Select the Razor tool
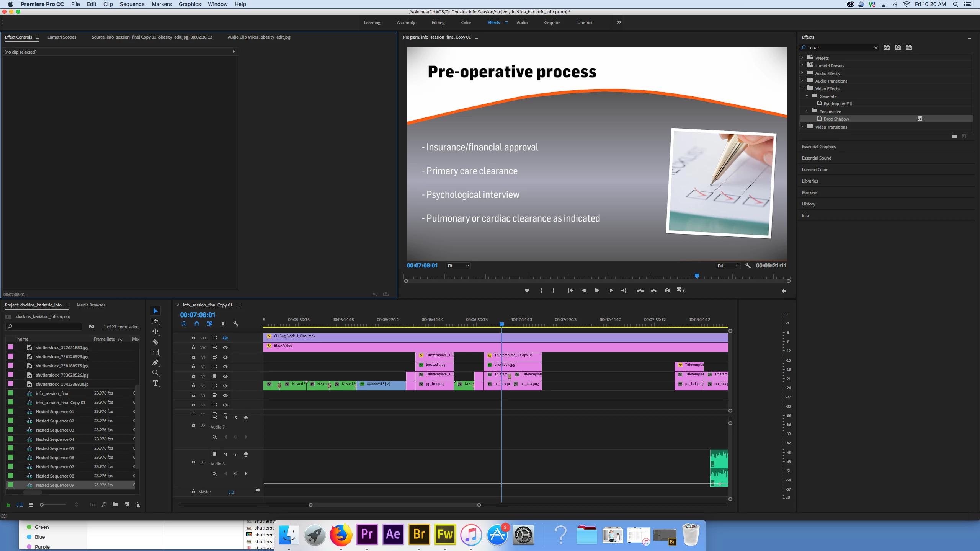This screenshot has height=551, width=980. click(x=155, y=342)
